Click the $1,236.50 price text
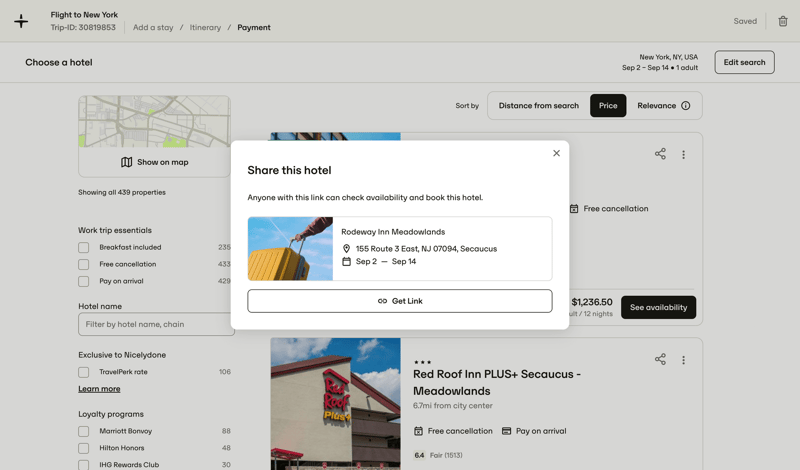Image resolution: width=800 pixels, height=470 pixels. coord(592,302)
